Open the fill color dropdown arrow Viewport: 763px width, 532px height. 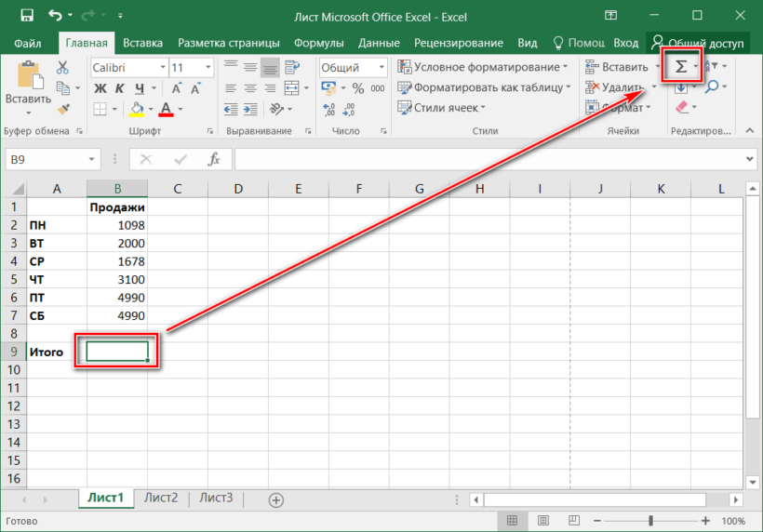point(151,109)
